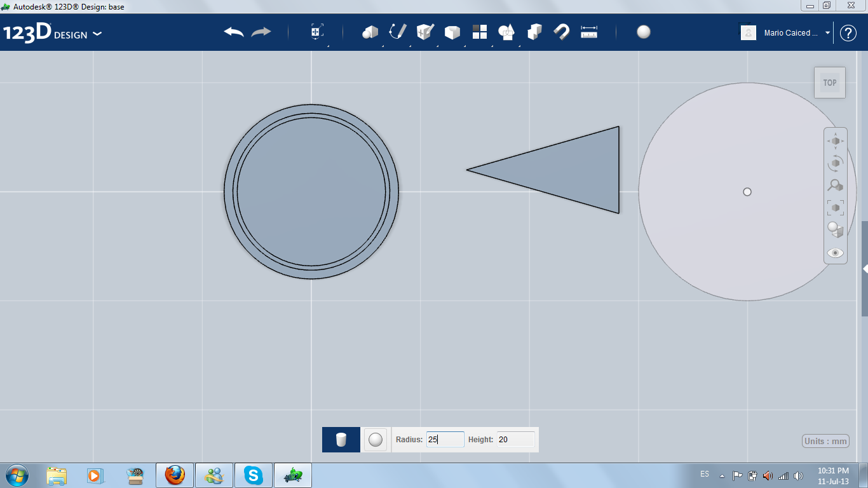This screenshot has width=868, height=488.
Task: Expand the collapsed right side panel
Action: [x=865, y=269]
